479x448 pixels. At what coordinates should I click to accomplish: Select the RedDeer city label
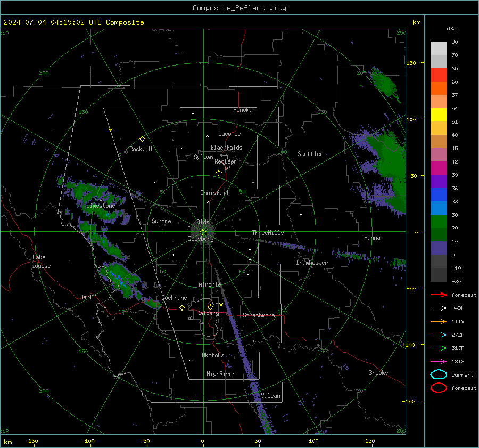pyautogui.click(x=226, y=161)
